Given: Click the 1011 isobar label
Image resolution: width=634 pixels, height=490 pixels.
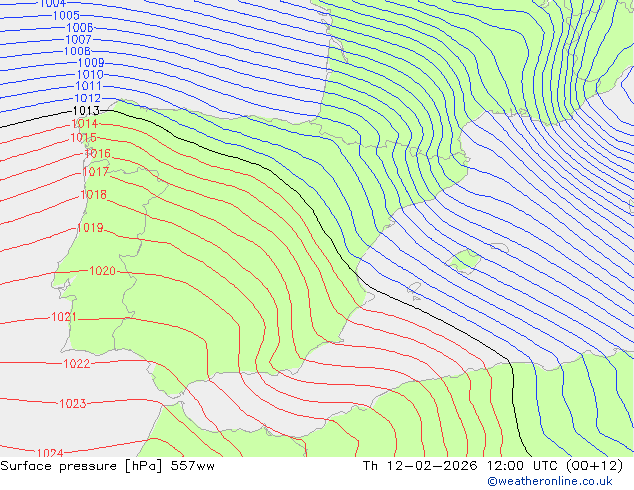Looking at the screenshot, I should [89, 86].
